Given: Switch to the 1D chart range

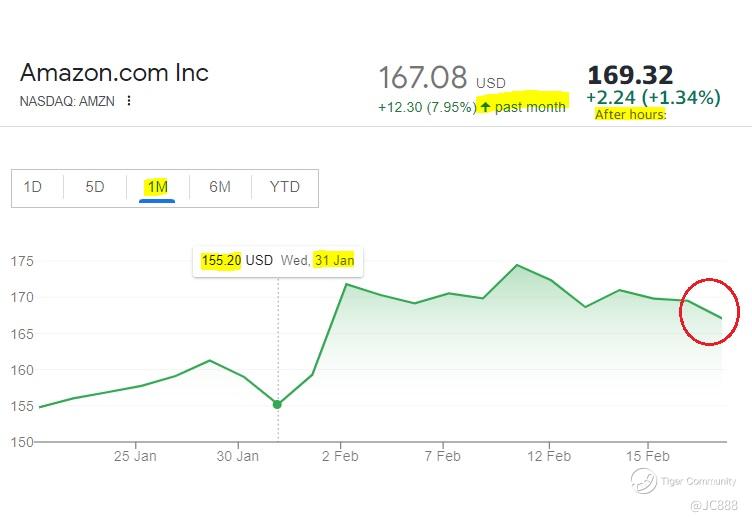Looking at the screenshot, I should [33, 187].
